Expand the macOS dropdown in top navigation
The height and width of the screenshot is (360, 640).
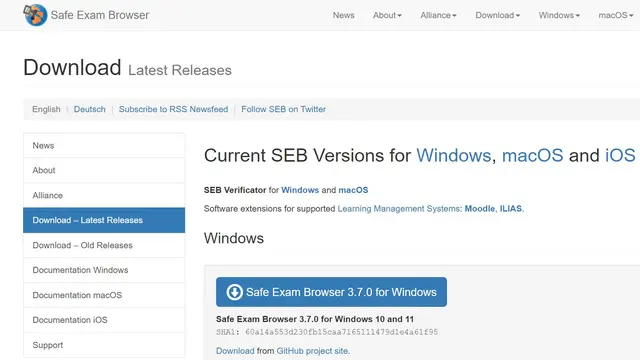coord(616,15)
